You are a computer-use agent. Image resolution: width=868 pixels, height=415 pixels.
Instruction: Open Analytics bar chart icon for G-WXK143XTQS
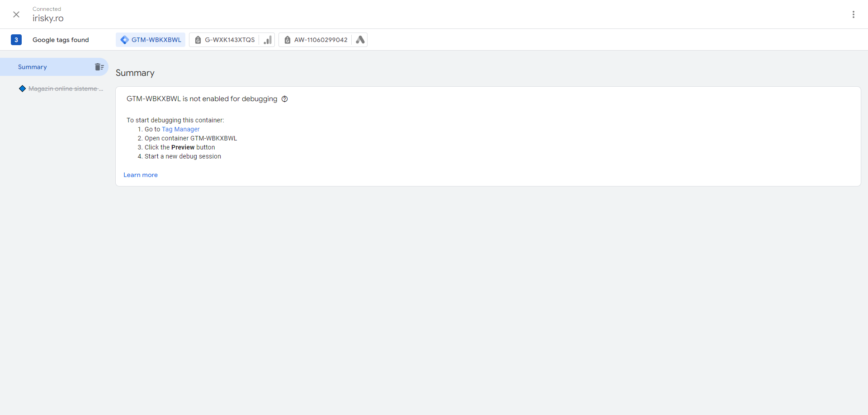pyautogui.click(x=268, y=40)
